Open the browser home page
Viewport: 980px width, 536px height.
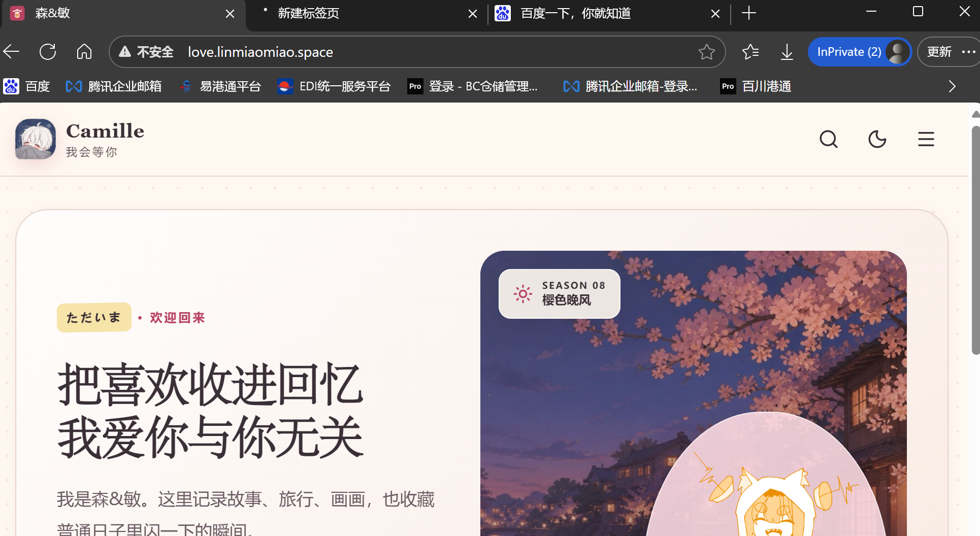(x=84, y=51)
